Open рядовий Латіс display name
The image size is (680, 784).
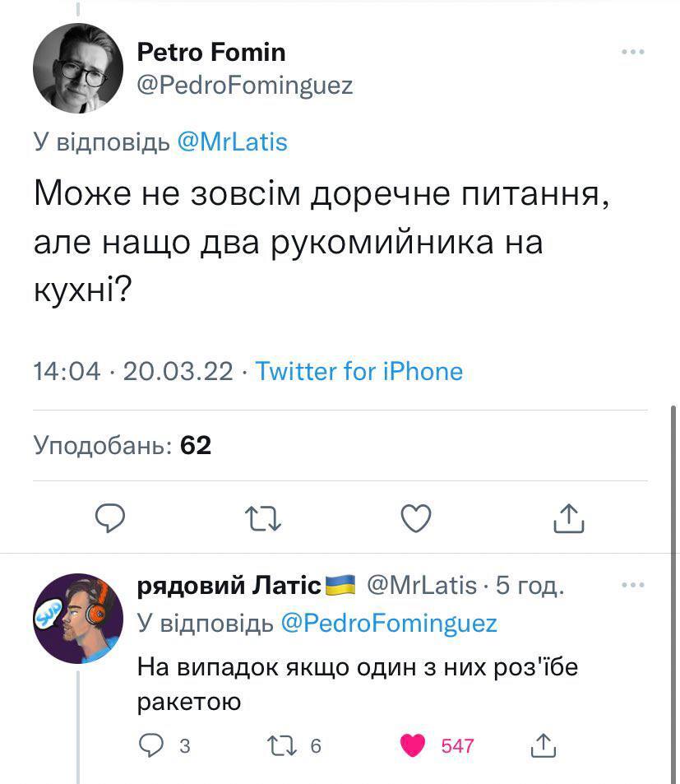click(229, 585)
